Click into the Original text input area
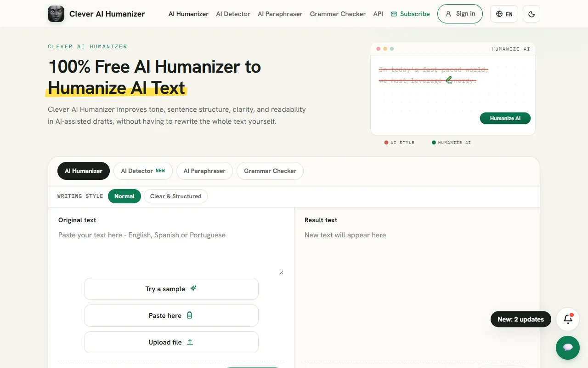588x368 pixels. (x=171, y=252)
